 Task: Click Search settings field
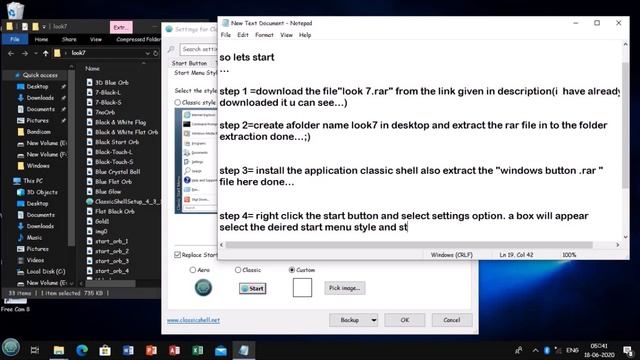[x=199, y=49]
